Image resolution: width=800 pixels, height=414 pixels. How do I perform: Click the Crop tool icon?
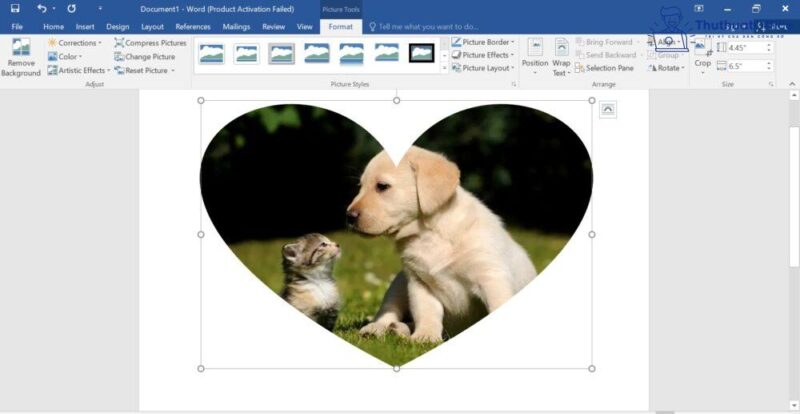coord(703,47)
